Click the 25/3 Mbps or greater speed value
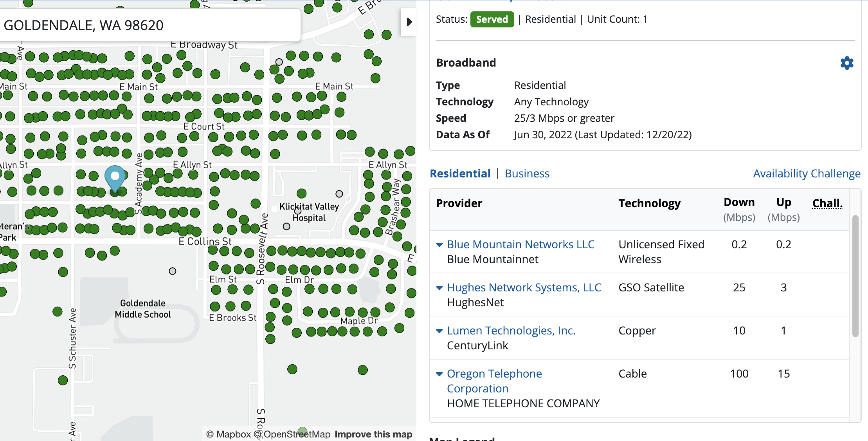This screenshot has height=441, width=868. click(564, 118)
